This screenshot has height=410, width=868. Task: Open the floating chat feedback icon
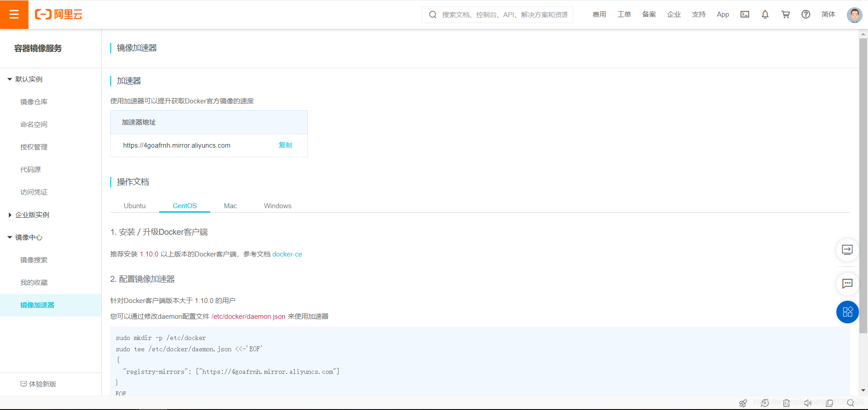847,284
